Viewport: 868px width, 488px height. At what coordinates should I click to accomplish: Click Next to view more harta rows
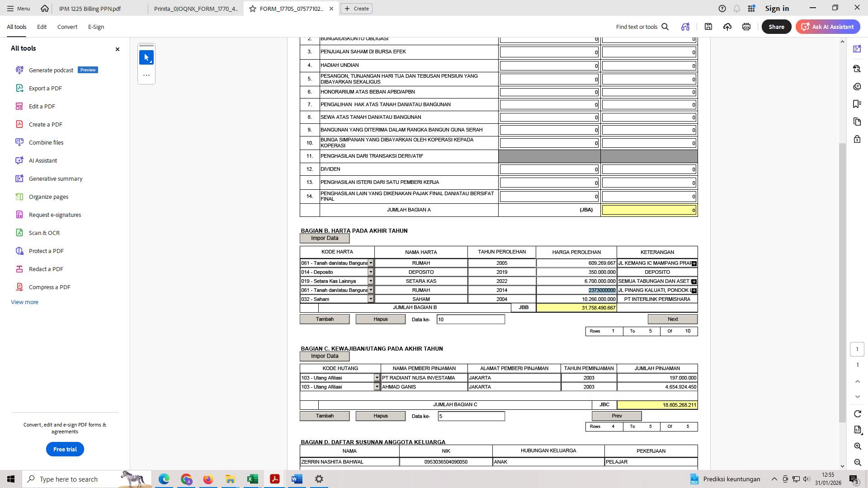(673, 319)
